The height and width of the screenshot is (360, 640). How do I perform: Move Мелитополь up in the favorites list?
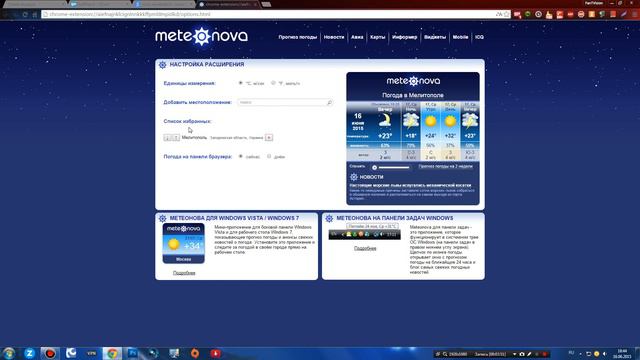(176, 138)
